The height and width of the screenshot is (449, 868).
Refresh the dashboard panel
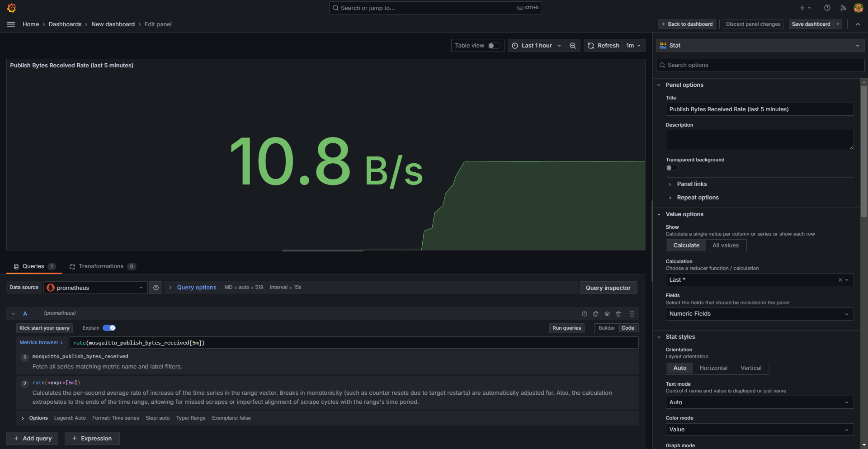pos(604,45)
